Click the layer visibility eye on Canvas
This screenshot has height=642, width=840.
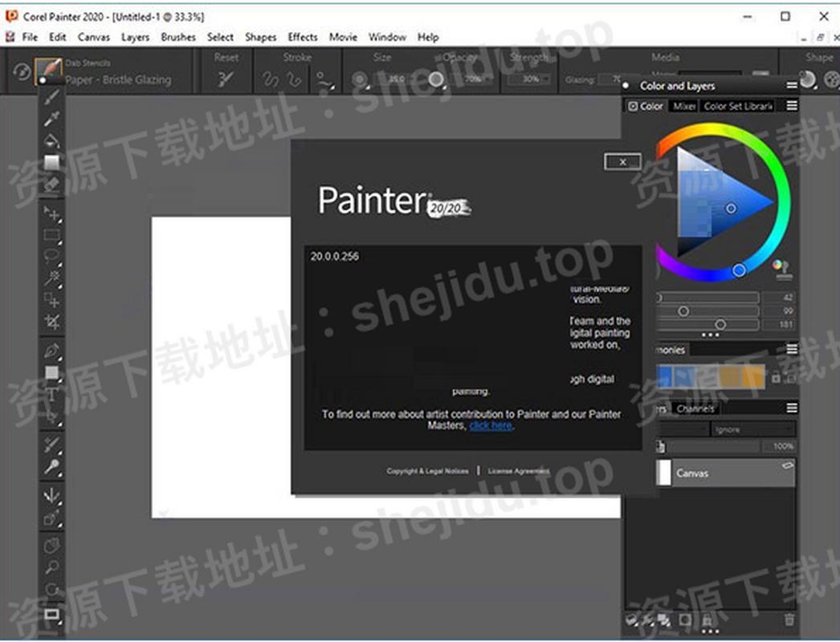[786, 465]
